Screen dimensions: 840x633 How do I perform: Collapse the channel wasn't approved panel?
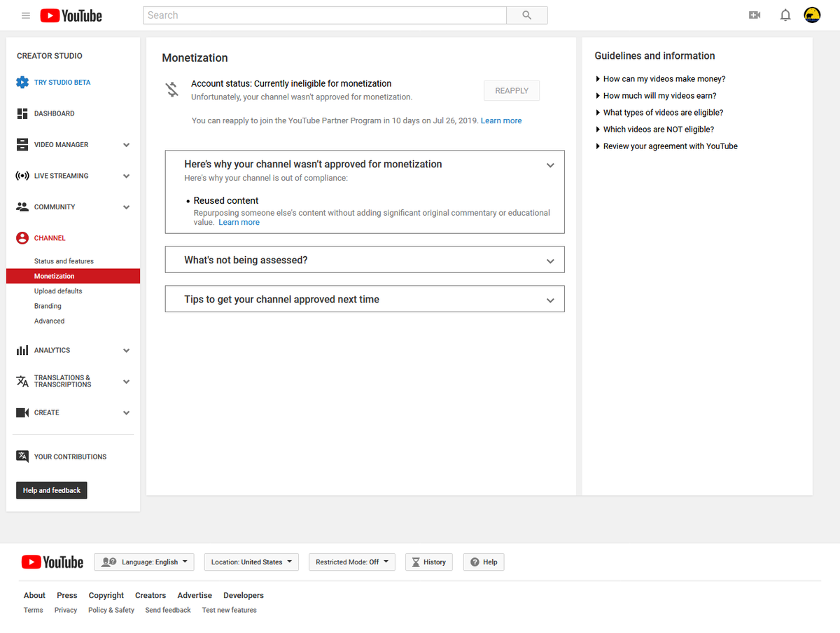[550, 165]
